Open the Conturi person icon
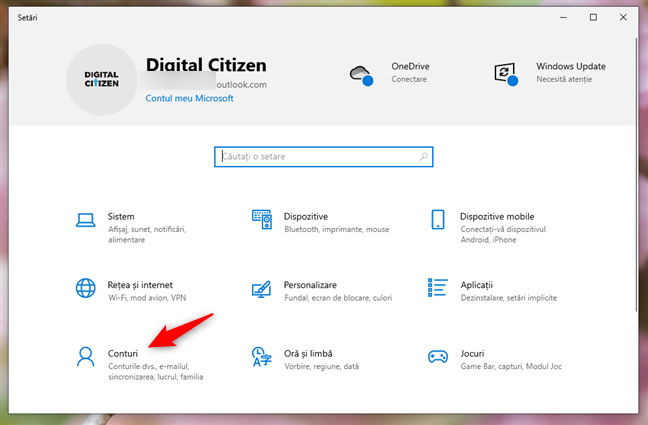The image size is (648, 425). [86, 359]
